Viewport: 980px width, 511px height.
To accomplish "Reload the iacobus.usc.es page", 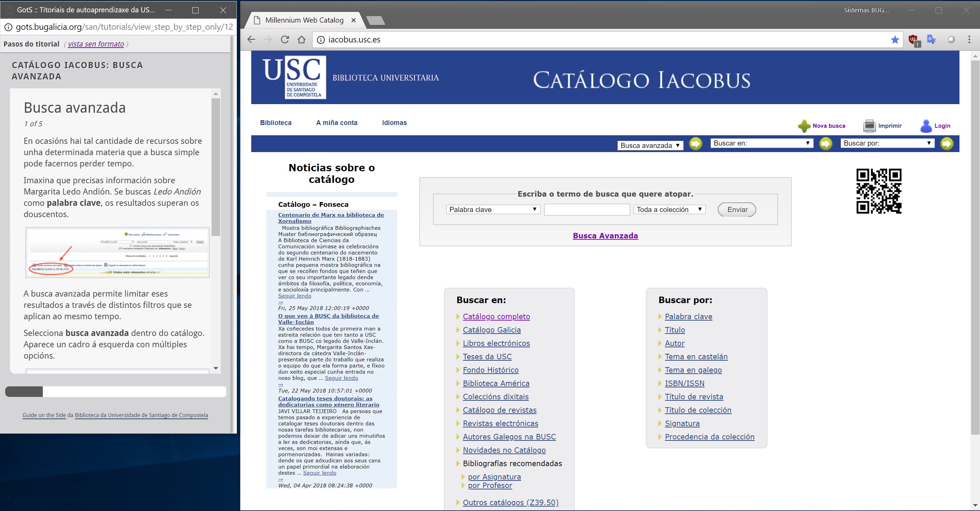I will click(284, 39).
